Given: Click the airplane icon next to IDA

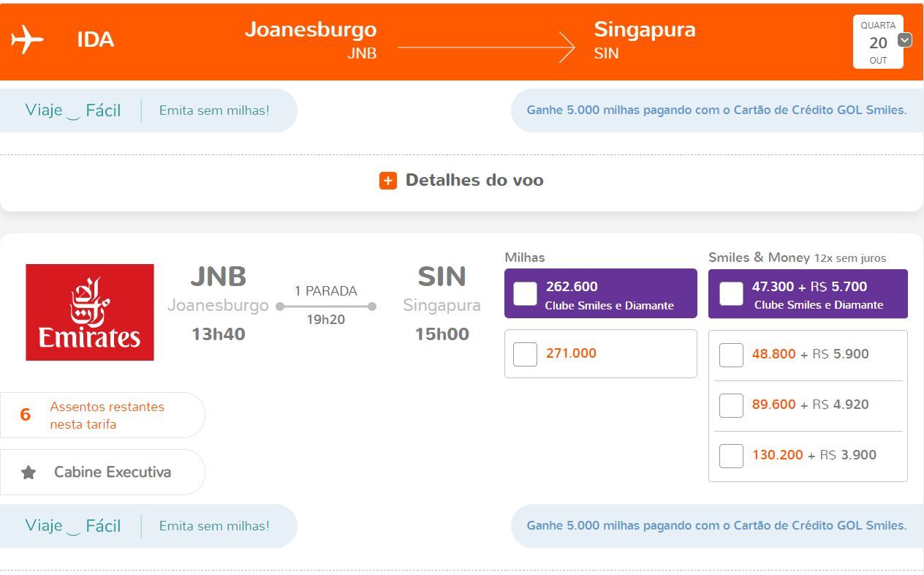Looking at the screenshot, I should tap(27, 40).
